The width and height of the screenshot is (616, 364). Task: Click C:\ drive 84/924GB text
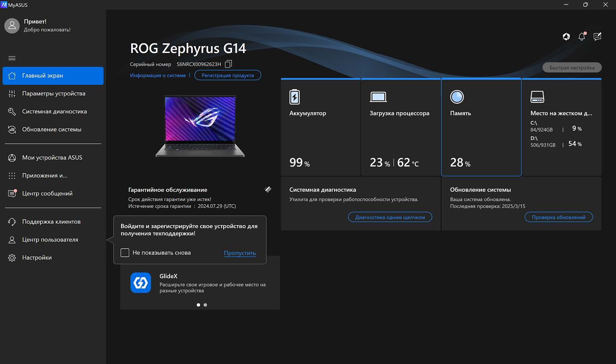pos(541,130)
